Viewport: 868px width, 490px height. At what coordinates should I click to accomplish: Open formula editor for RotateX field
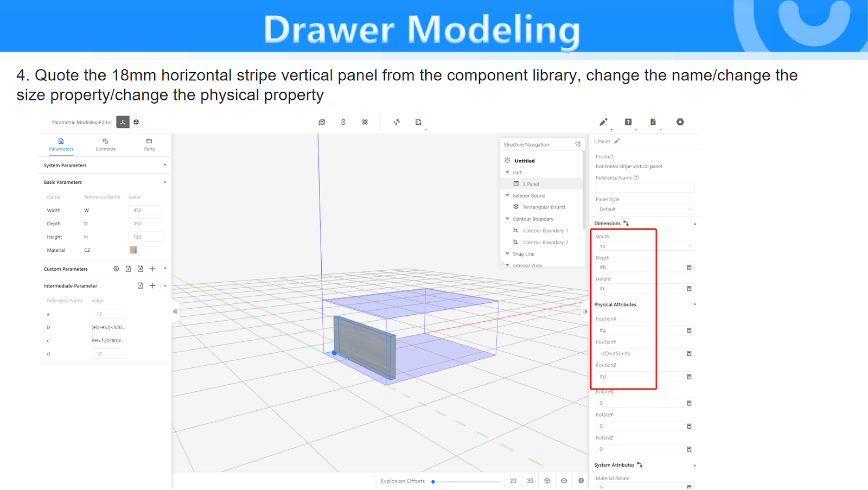coord(690,403)
